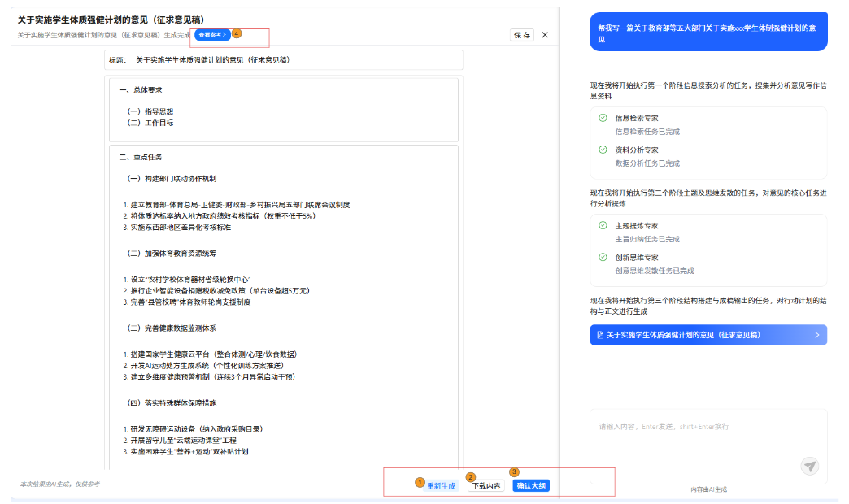Click 重新生成 to regenerate the outline
This screenshot has width=849, height=504.
pyautogui.click(x=442, y=486)
